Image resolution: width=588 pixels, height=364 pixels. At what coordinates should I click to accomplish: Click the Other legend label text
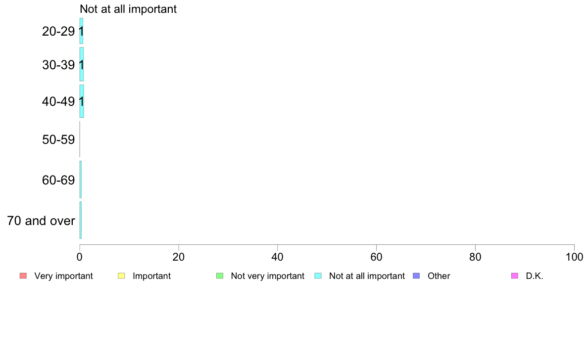point(439,276)
